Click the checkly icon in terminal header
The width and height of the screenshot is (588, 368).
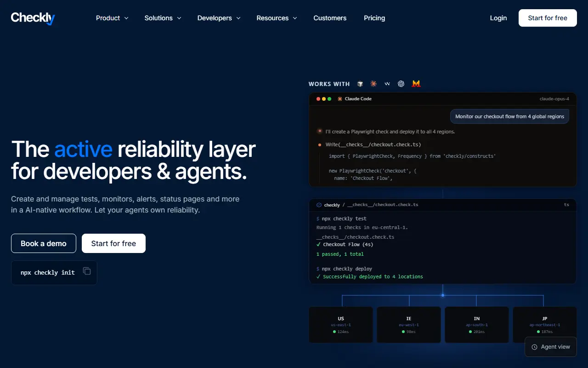point(319,205)
